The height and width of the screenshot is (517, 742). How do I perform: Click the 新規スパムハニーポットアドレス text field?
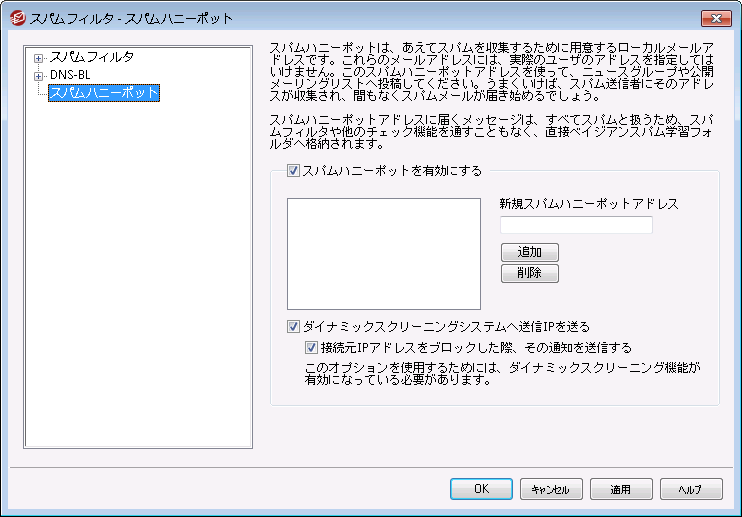[576, 225]
